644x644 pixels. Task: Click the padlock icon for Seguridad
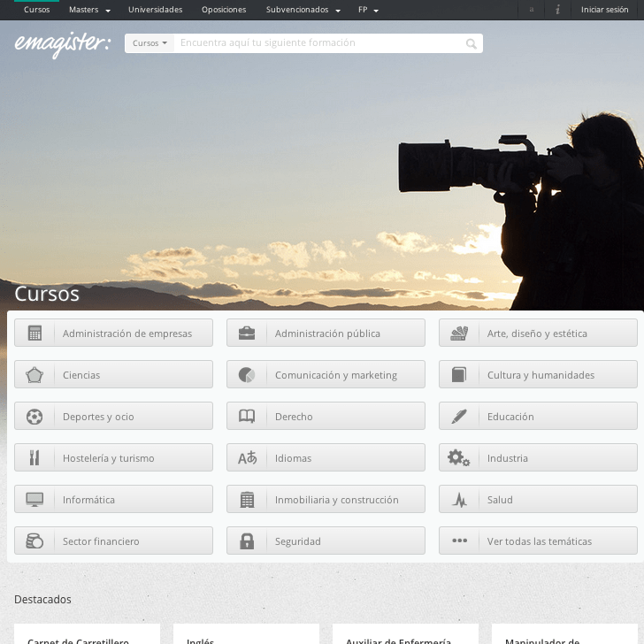point(247,541)
